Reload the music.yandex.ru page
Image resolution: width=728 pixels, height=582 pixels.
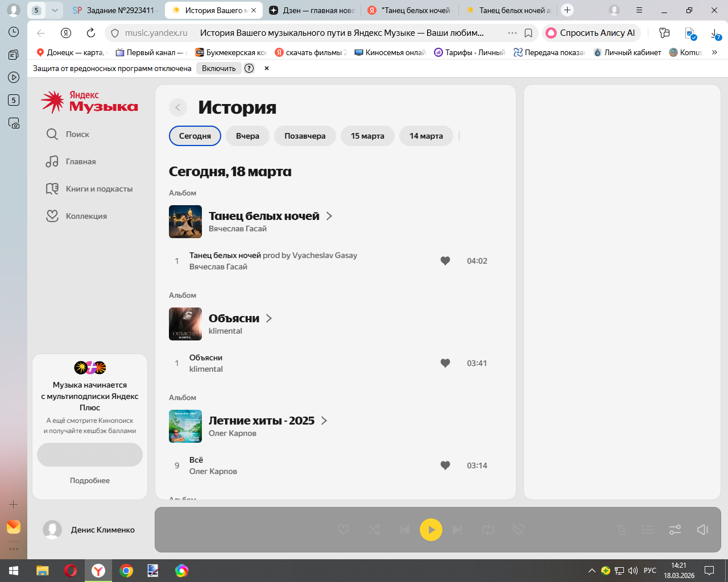91,33
